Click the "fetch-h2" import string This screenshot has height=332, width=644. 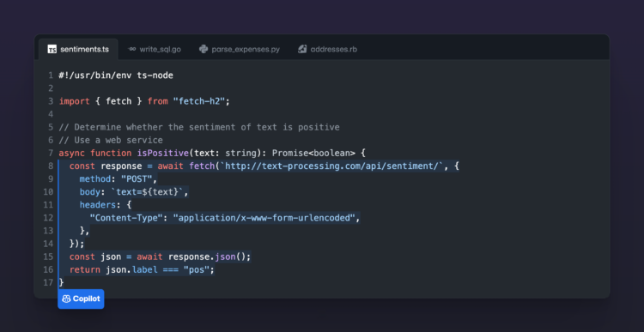pos(199,101)
